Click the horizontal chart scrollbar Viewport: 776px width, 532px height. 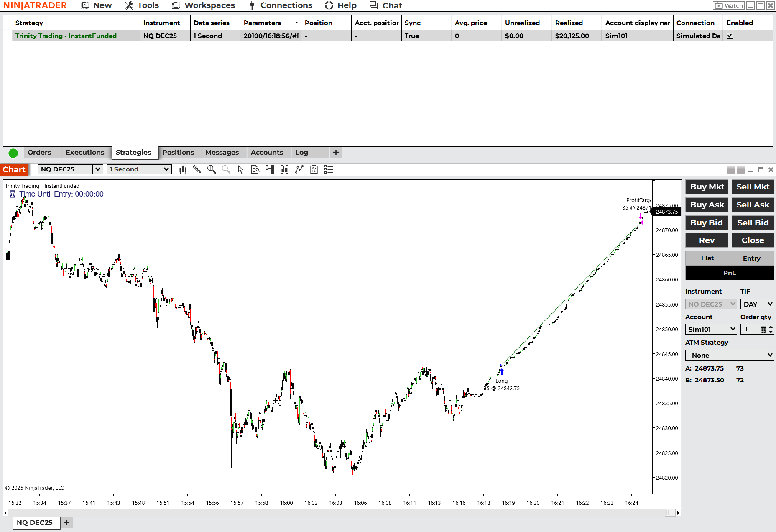pyautogui.click(x=334, y=512)
